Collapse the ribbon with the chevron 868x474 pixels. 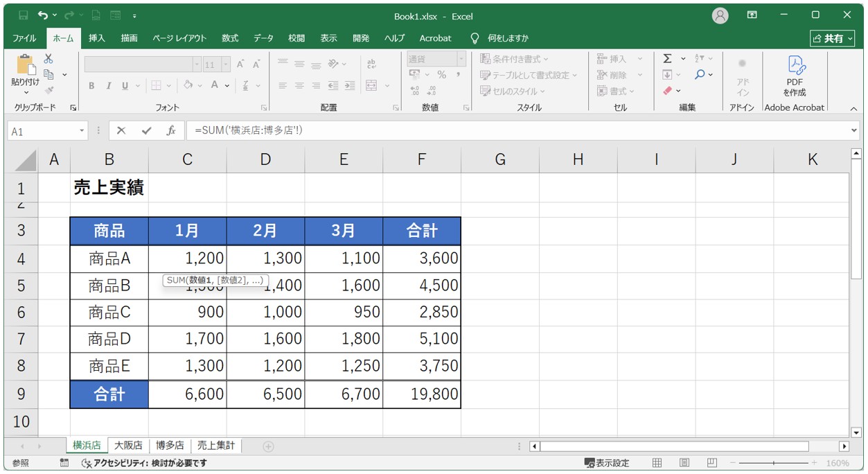tap(853, 109)
